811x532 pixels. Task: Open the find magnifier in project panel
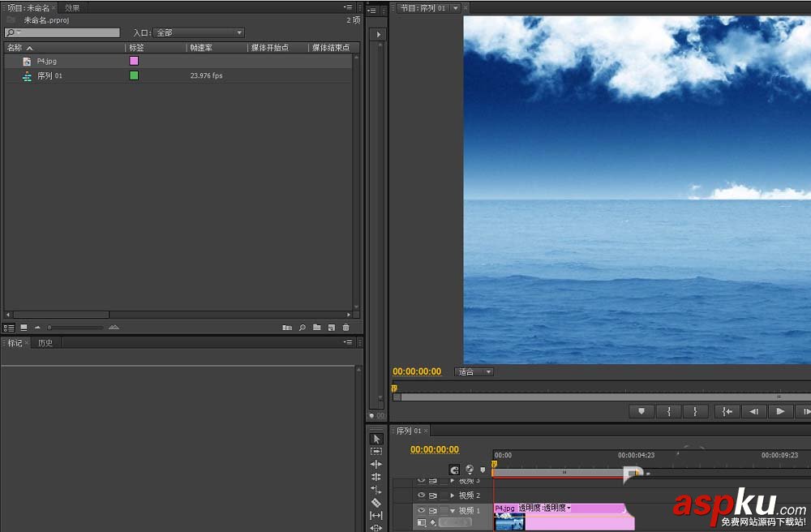tap(303, 328)
